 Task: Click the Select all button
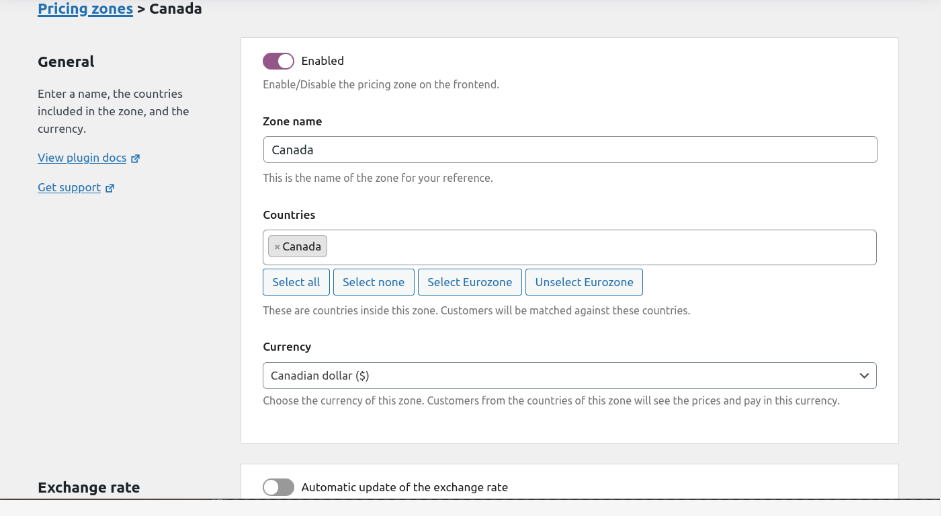[296, 282]
